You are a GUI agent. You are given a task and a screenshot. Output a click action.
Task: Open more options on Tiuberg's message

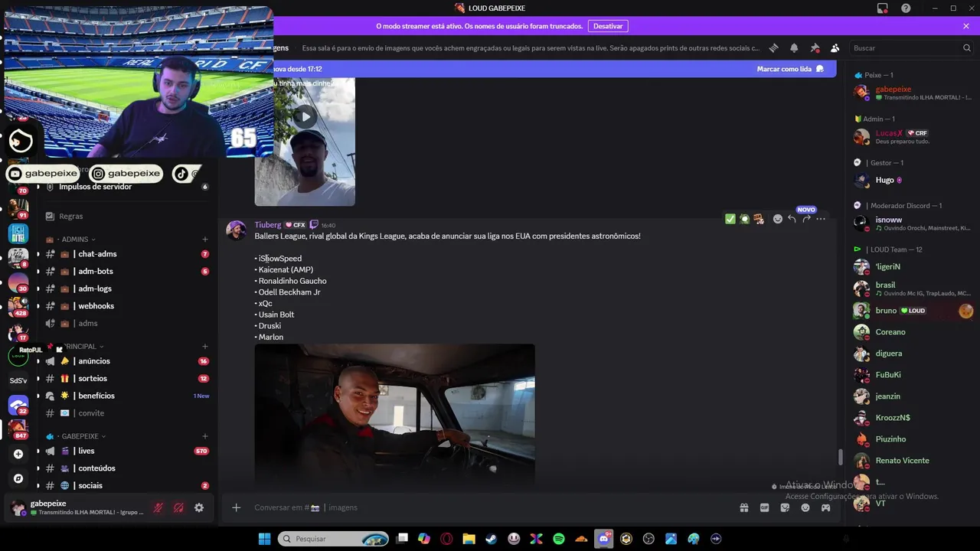tap(821, 219)
